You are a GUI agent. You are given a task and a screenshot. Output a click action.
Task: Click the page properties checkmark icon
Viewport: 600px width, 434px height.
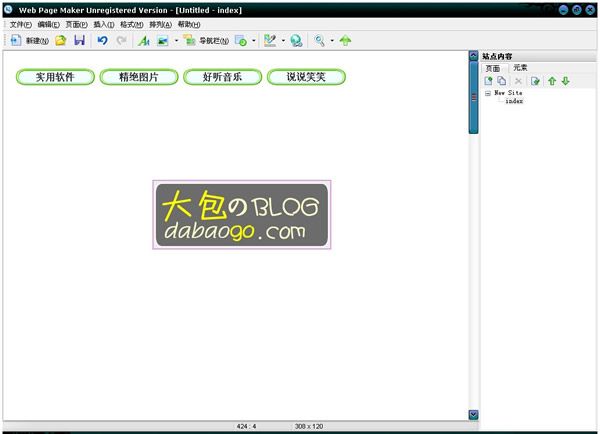click(535, 81)
